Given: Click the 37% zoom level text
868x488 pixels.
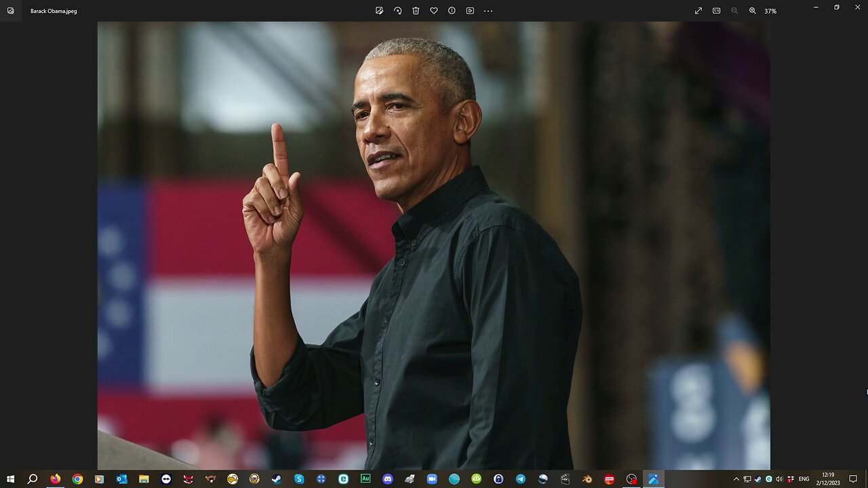Looking at the screenshot, I should (x=770, y=11).
